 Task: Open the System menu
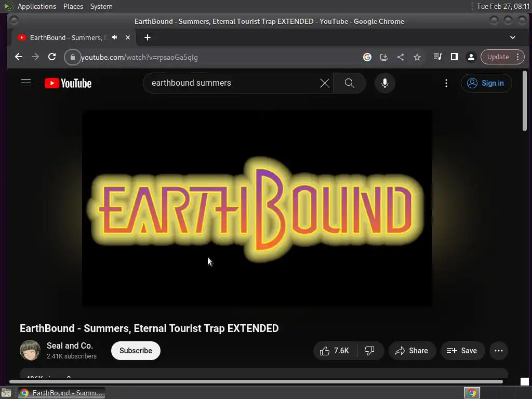point(101,6)
